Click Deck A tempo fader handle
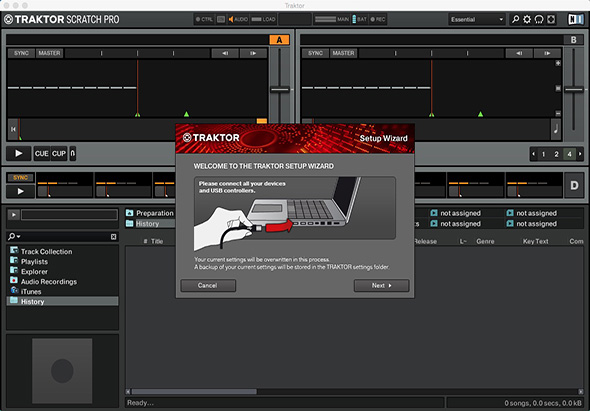 280,90
